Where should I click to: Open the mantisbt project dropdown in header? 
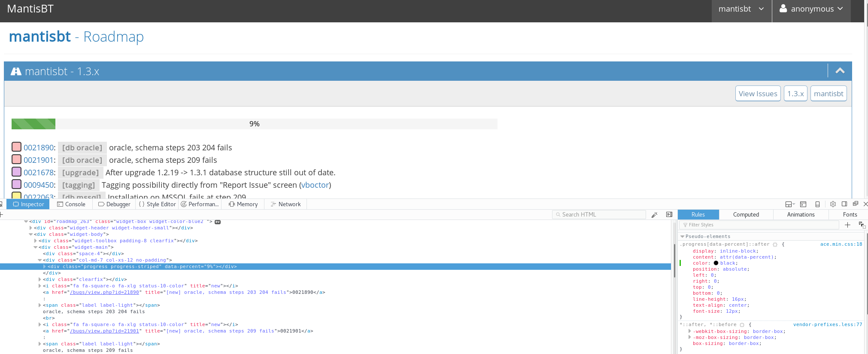pos(741,9)
